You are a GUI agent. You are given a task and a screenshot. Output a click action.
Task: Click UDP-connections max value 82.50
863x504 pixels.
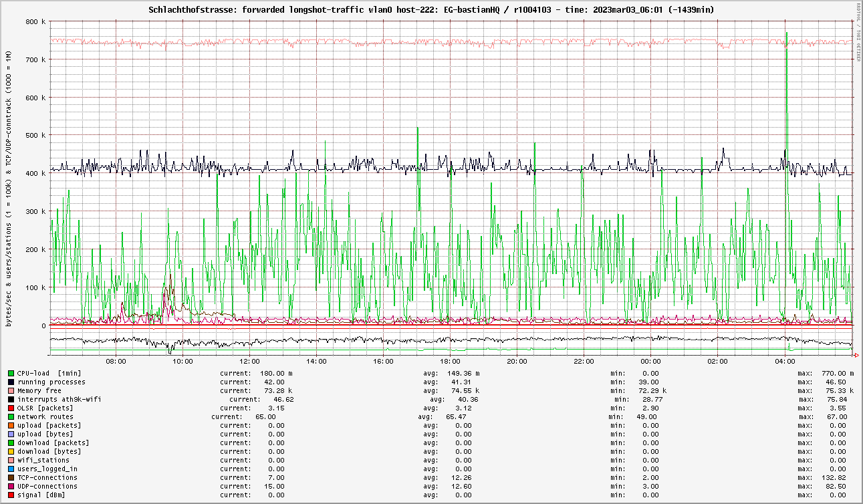(x=836, y=486)
